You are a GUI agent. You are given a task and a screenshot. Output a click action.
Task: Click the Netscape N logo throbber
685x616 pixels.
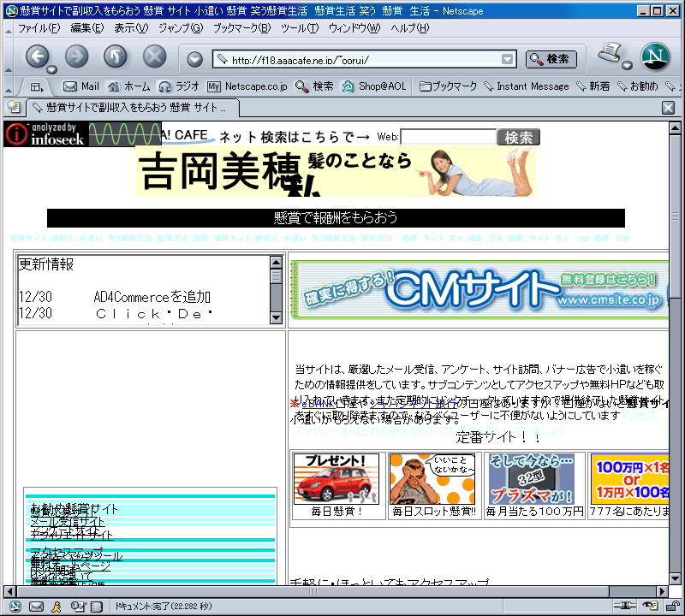(655, 56)
